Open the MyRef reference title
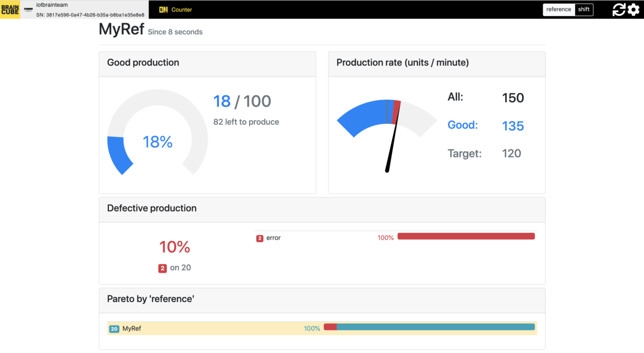The height and width of the screenshot is (353, 644). tap(121, 29)
